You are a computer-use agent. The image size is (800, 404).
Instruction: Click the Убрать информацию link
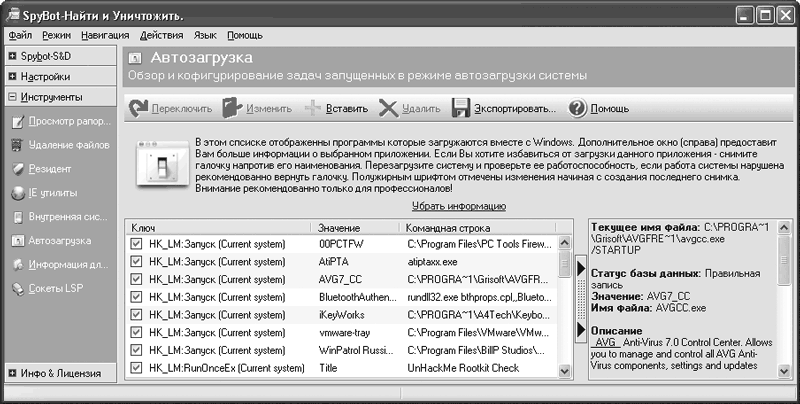(x=459, y=206)
